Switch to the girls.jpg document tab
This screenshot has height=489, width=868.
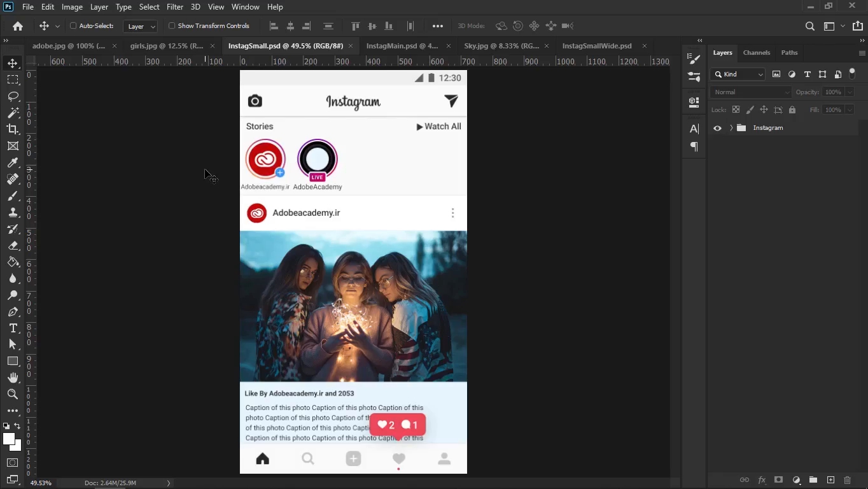pyautogui.click(x=166, y=46)
